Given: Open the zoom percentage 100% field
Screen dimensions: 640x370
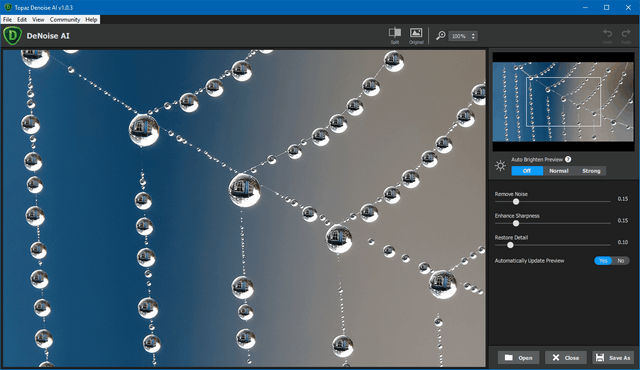Looking at the screenshot, I should tap(462, 36).
